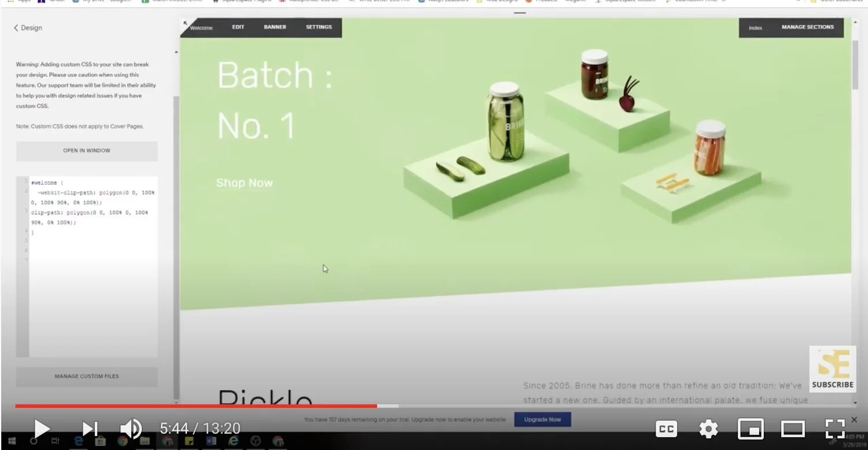This screenshot has width=868, height=450.
Task: Seek on the red video progress bar
Action: click(197, 406)
